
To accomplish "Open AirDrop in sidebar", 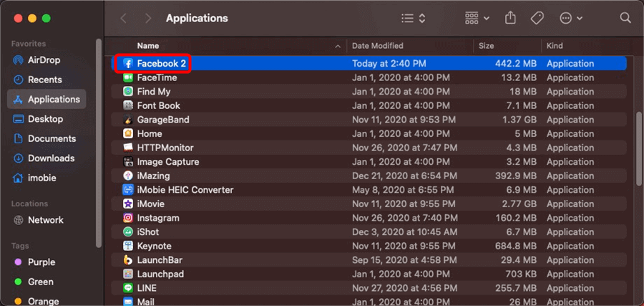I will point(44,60).
